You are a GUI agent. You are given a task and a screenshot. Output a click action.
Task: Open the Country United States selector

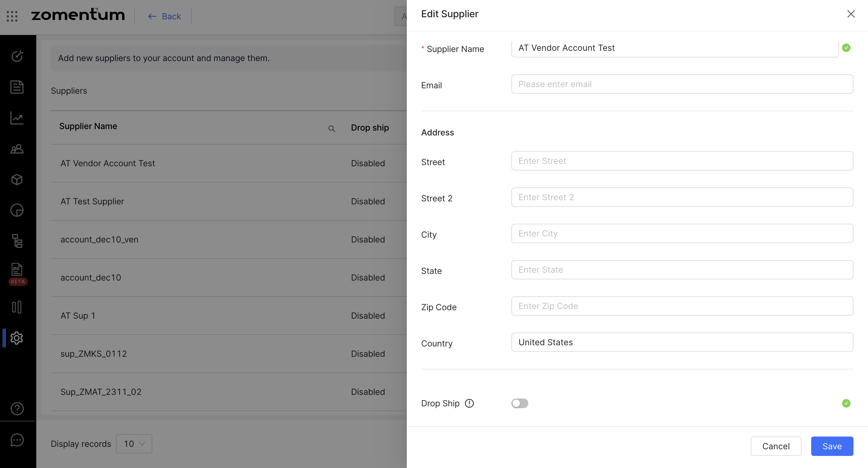682,342
